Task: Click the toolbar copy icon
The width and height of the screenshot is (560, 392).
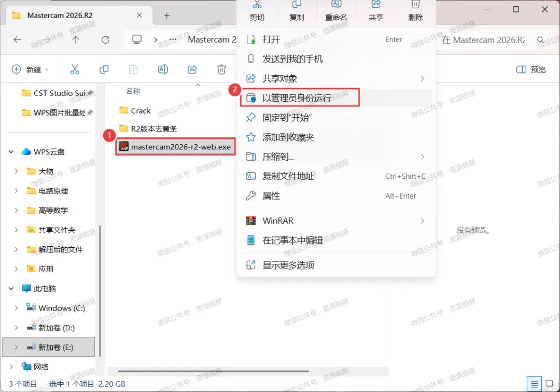Action: click(x=104, y=69)
